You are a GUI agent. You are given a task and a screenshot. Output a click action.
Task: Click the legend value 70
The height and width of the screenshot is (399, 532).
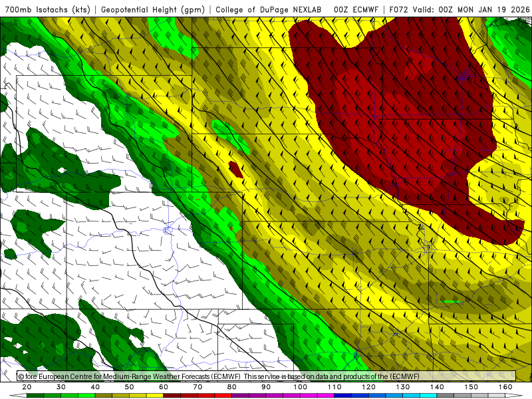[x=198, y=387]
